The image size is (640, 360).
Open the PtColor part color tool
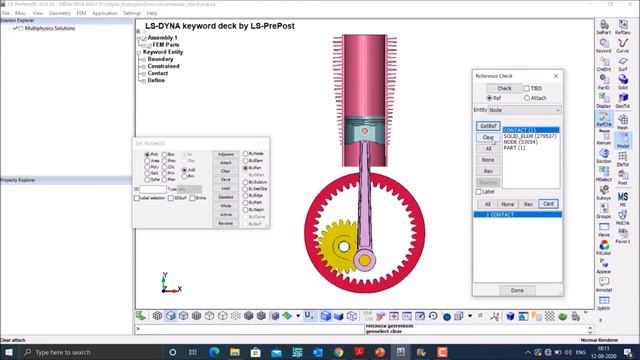[x=604, y=248]
